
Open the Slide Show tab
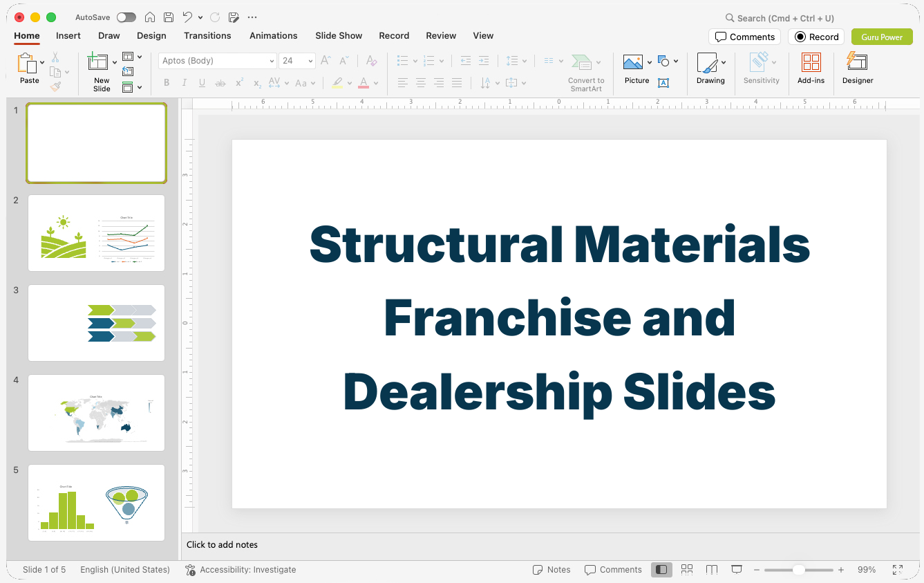(x=339, y=36)
